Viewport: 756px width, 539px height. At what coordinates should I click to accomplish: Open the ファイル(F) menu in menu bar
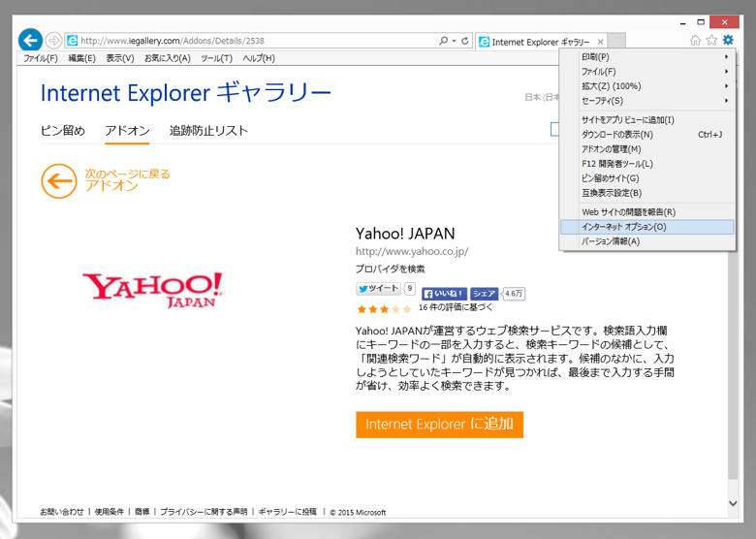click(41, 58)
